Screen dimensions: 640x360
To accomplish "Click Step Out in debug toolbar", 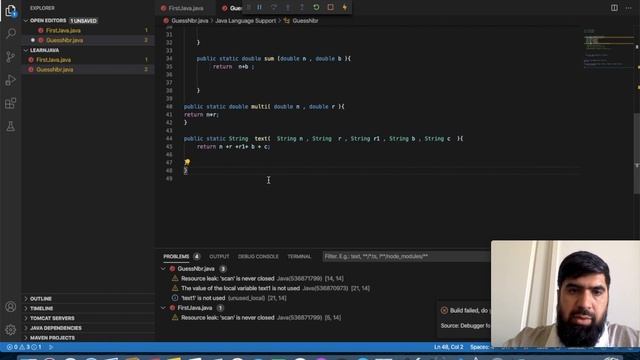I will tap(302, 7).
